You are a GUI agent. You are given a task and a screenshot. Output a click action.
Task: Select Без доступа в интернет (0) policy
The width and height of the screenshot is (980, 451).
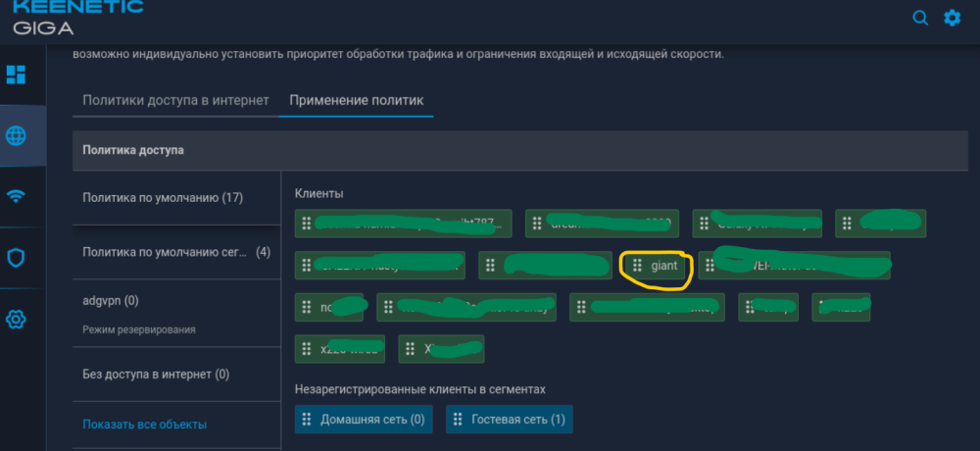click(156, 374)
